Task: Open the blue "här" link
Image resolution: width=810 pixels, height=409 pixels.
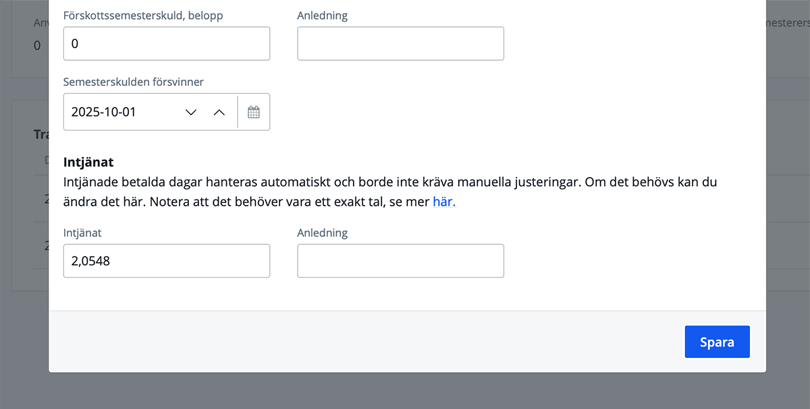Action: pyautogui.click(x=443, y=201)
